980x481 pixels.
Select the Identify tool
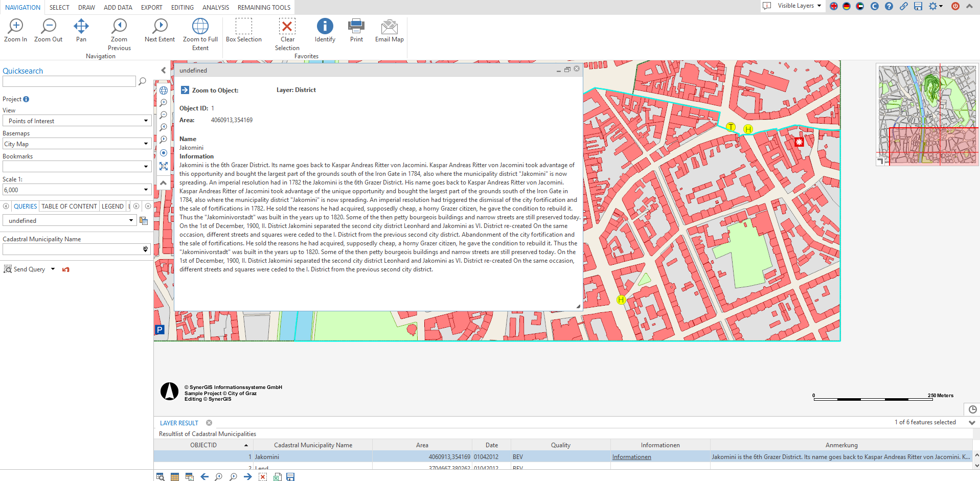click(x=325, y=27)
